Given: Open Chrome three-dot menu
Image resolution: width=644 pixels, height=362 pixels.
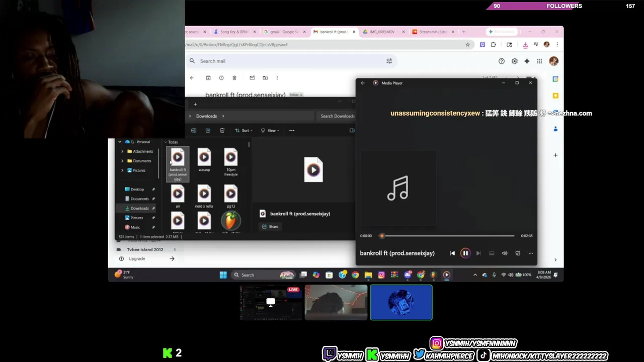Looking at the screenshot, I should tap(557, 45).
